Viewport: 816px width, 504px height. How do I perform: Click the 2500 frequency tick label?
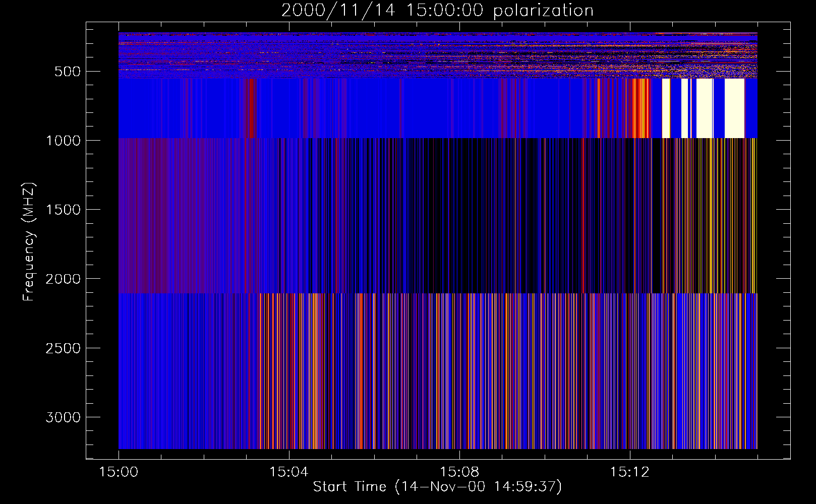(x=63, y=348)
